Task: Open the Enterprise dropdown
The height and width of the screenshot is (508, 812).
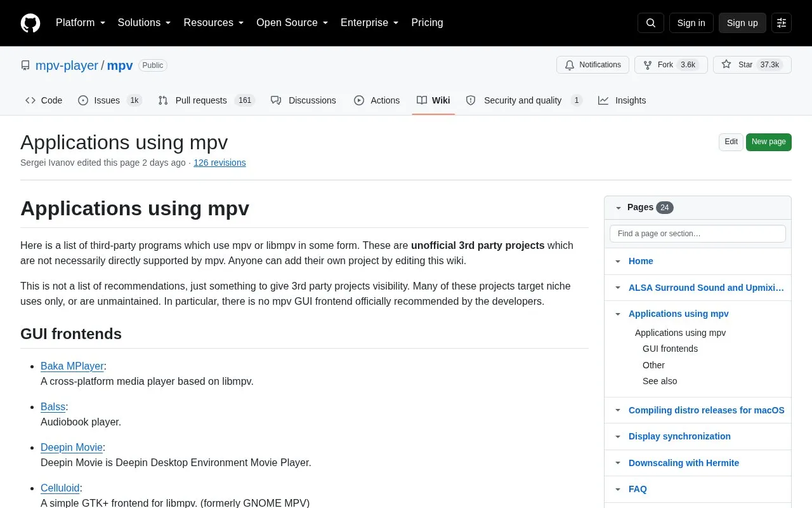Action: (370, 23)
